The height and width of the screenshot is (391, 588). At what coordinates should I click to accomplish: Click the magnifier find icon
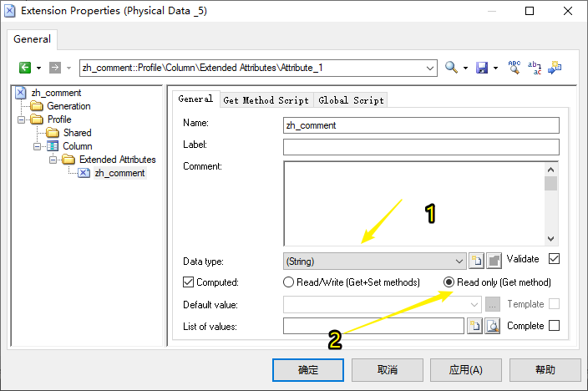click(x=451, y=68)
